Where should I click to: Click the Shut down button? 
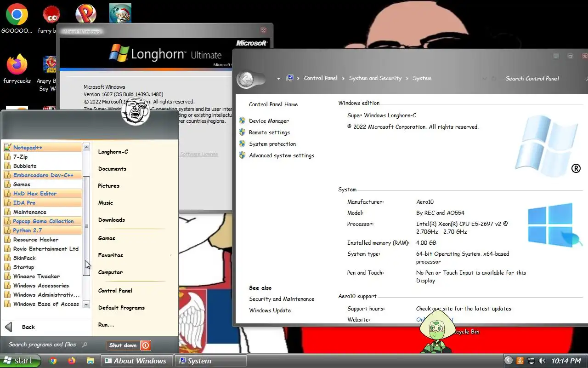(123, 345)
